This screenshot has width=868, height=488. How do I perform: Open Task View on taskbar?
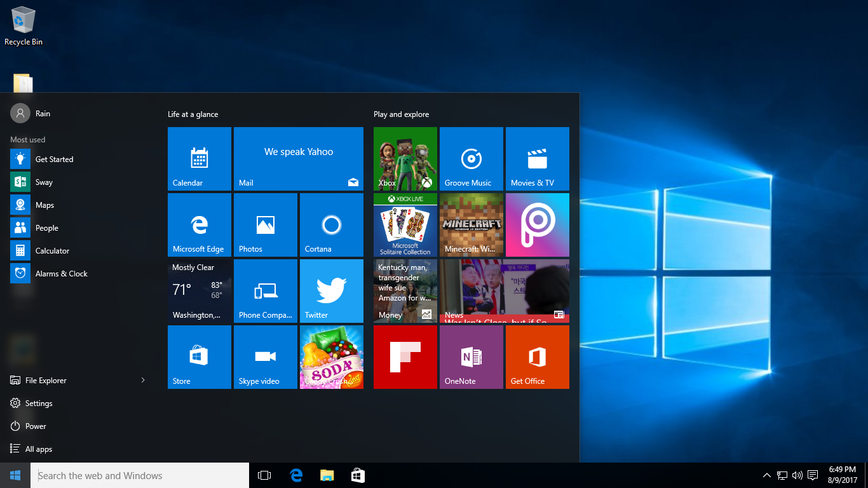click(264, 475)
